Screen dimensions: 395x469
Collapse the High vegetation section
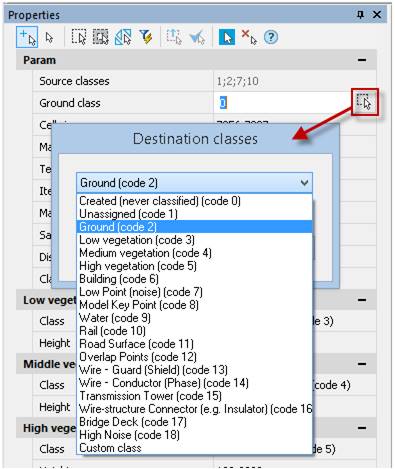(362, 428)
